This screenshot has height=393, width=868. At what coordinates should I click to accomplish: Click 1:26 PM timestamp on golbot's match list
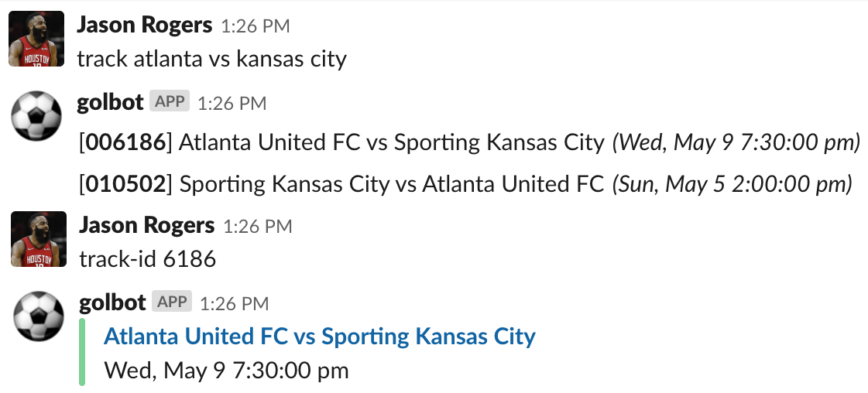pyautogui.click(x=232, y=103)
